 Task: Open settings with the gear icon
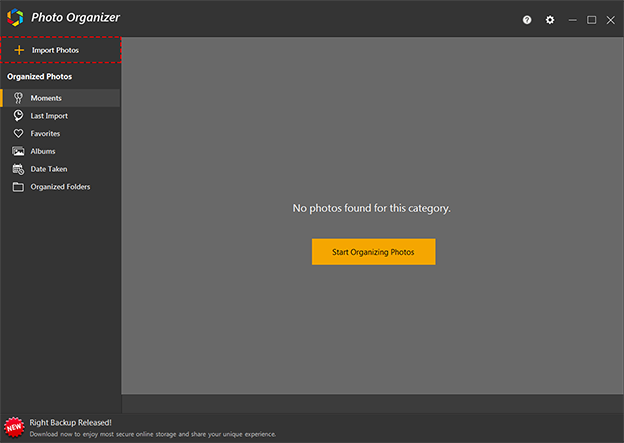550,20
